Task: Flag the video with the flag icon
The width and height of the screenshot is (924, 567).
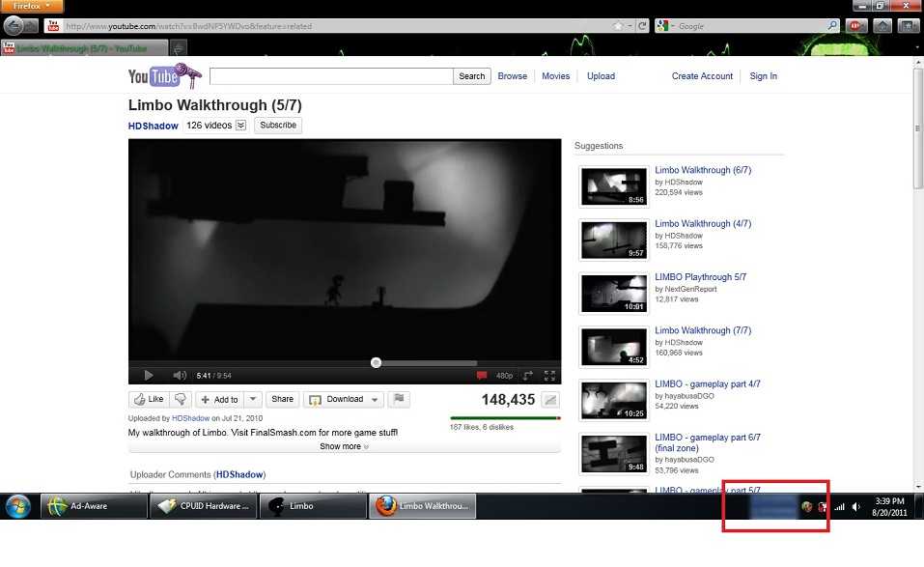Action: click(399, 399)
